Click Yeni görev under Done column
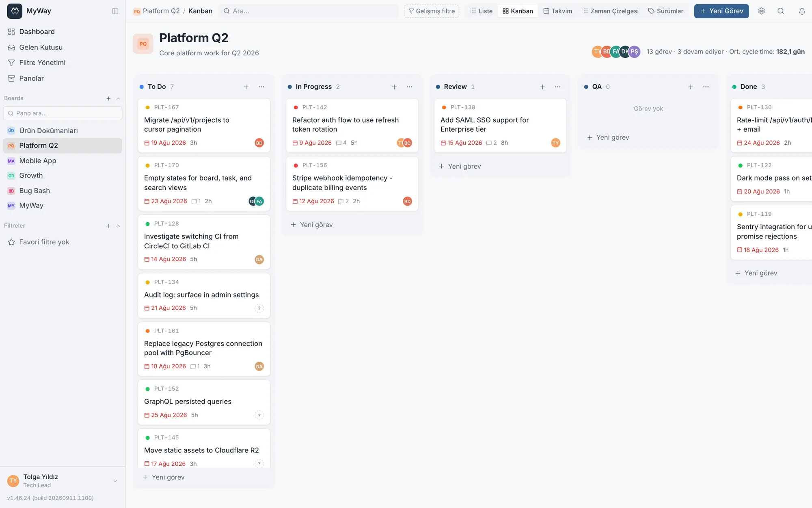 [756, 273]
